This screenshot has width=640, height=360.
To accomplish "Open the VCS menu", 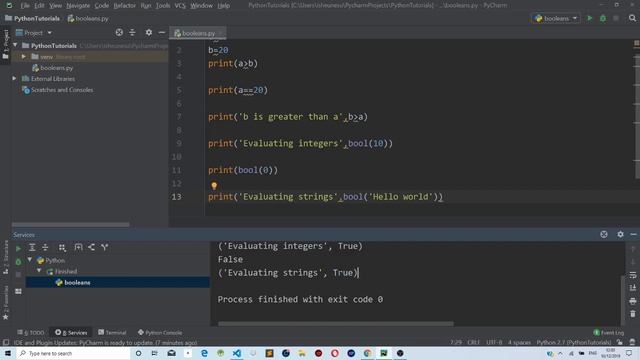I will [x=180, y=6].
